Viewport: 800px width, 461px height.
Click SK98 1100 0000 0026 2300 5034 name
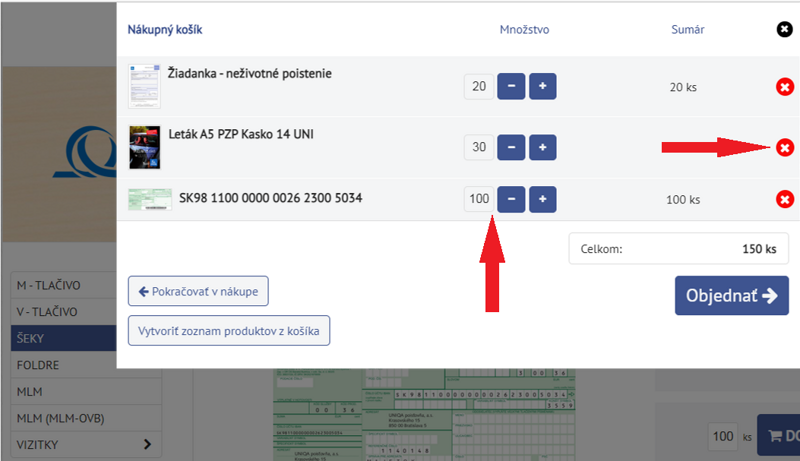click(270, 198)
